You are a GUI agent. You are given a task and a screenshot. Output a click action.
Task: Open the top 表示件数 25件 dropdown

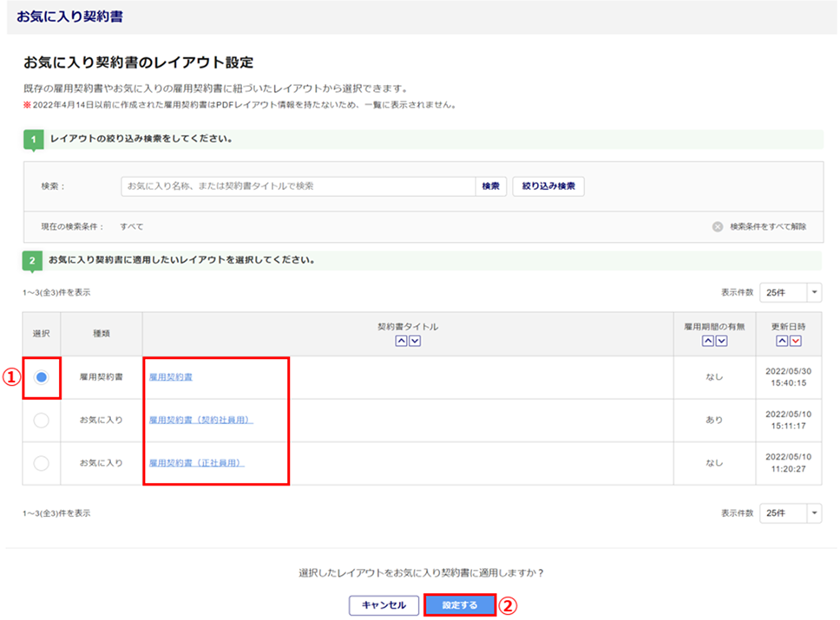click(790, 292)
